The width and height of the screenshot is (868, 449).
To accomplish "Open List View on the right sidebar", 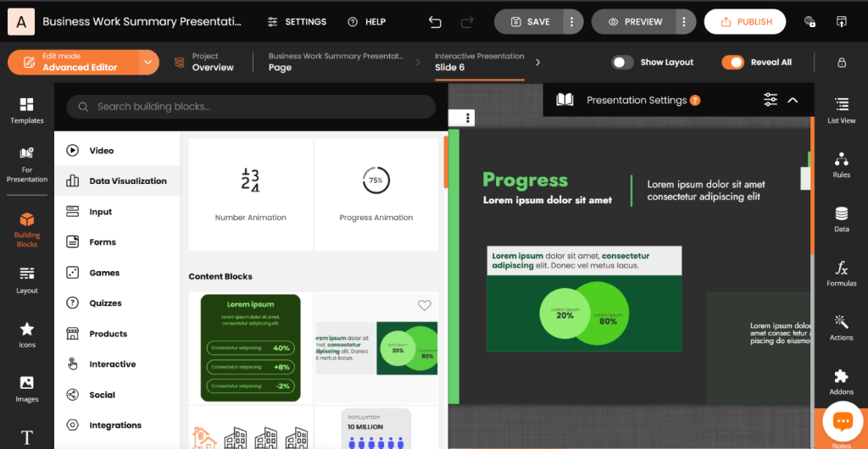I will pyautogui.click(x=842, y=110).
